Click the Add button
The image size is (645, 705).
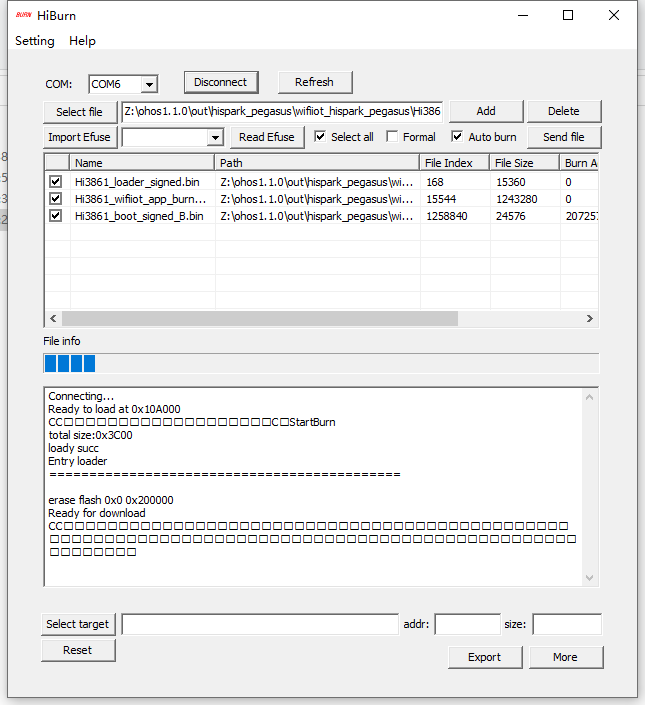click(x=486, y=111)
